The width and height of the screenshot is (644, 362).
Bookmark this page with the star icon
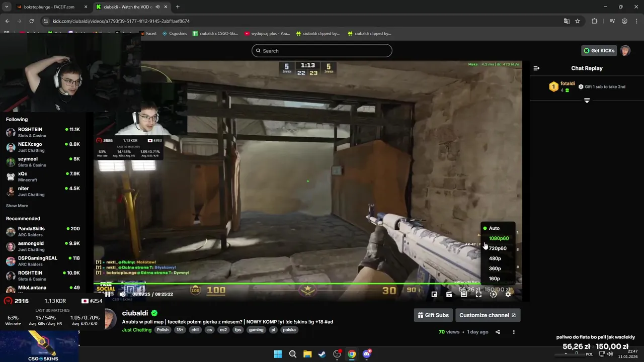(578, 21)
